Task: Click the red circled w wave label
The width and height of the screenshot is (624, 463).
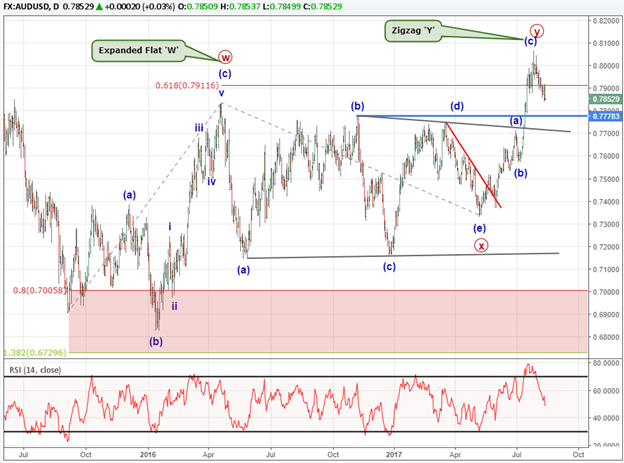Action: [225, 57]
